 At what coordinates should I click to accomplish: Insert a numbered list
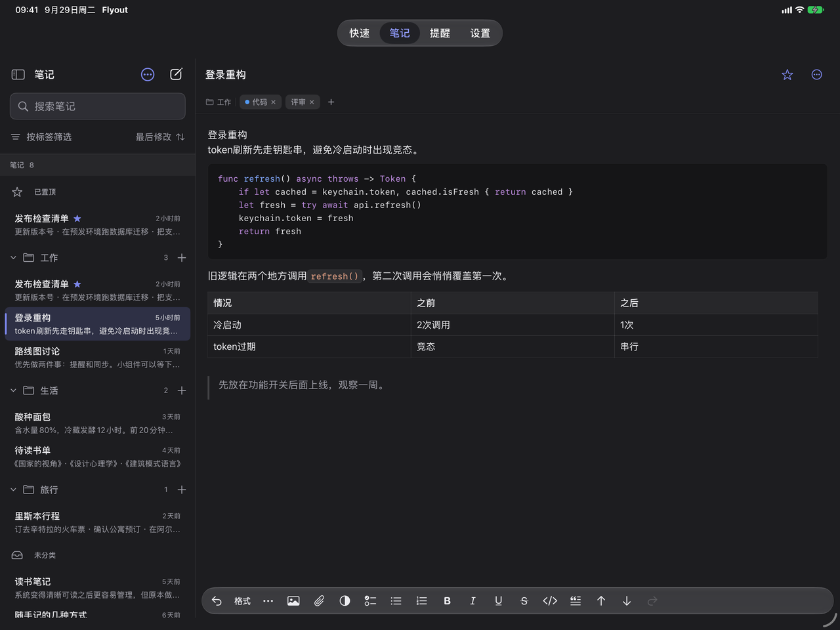[x=421, y=601]
